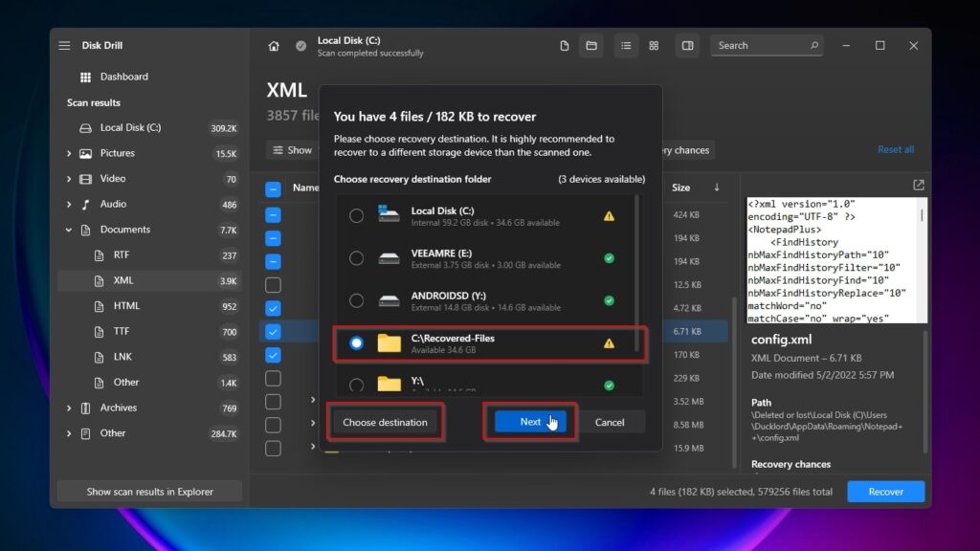Select the file view icon in toolbar
Image resolution: width=980 pixels, height=551 pixels.
pos(565,46)
